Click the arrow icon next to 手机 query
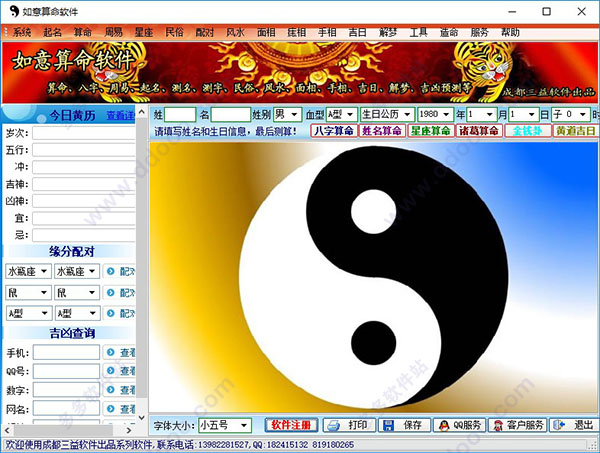This screenshot has height=453, width=600. pos(111,352)
